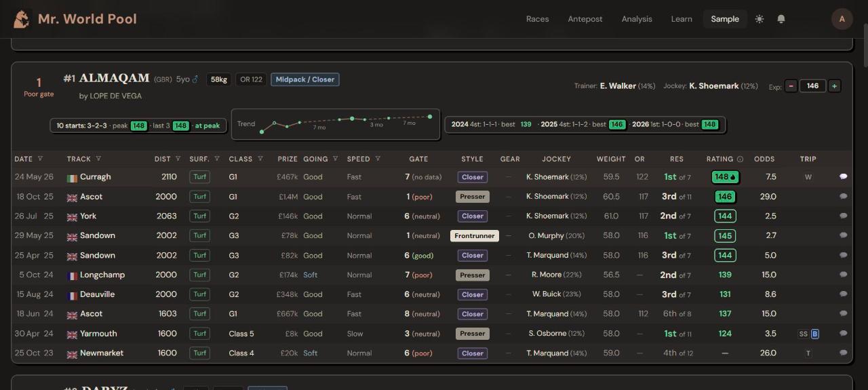Click the Ireland flag beside Curragh
The height and width of the screenshot is (390, 868).
click(72, 178)
